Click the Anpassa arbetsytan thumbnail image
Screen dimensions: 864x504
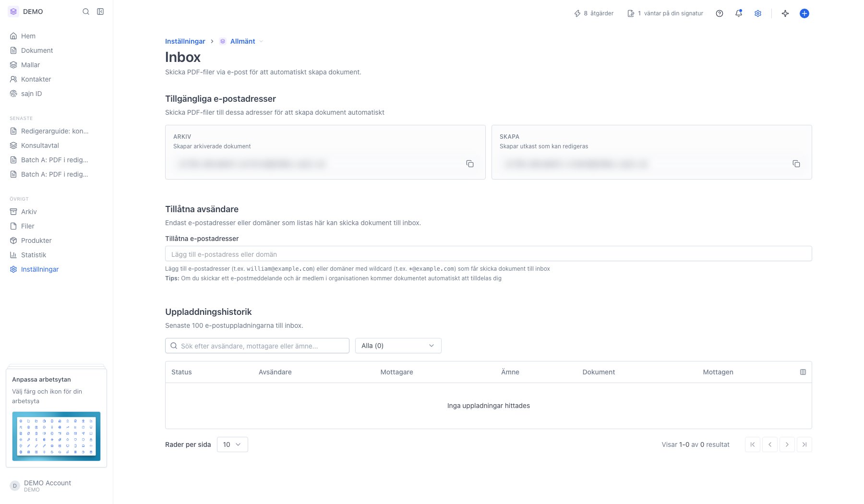click(56, 436)
